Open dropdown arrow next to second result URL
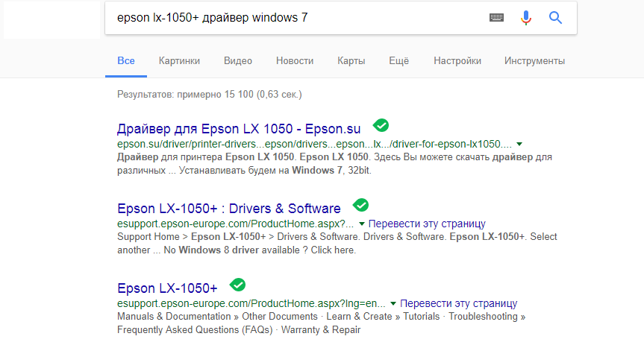 click(361, 224)
